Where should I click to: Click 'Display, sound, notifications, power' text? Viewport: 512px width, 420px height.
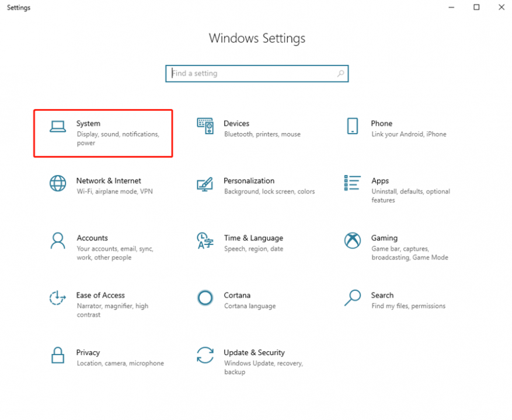click(x=118, y=139)
